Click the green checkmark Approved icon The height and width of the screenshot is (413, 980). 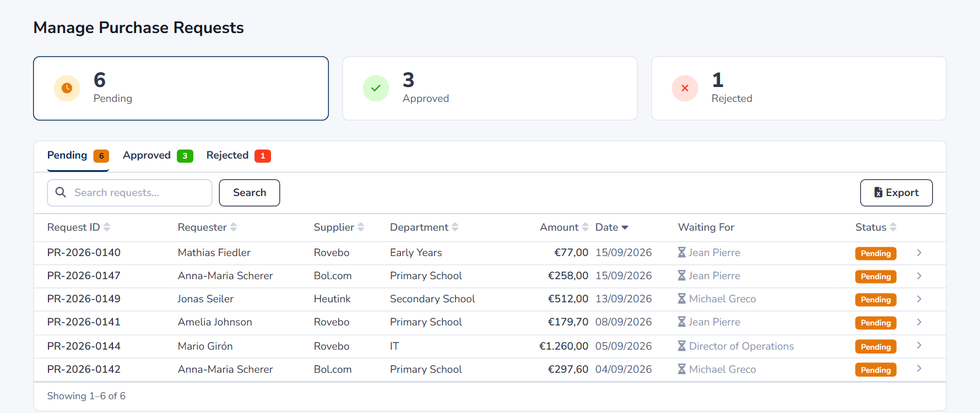click(376, 88)
